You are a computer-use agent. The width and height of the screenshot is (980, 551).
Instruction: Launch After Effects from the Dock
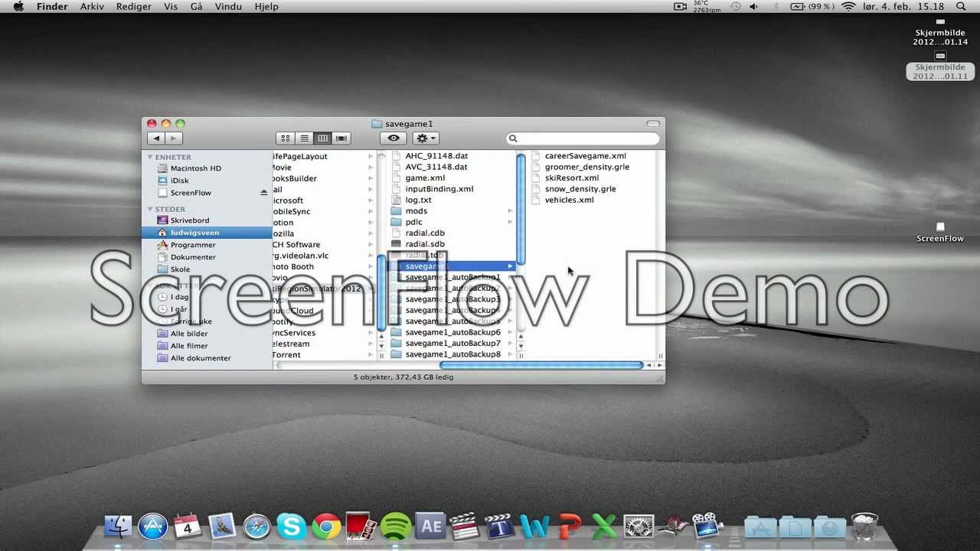coord(430,527)
